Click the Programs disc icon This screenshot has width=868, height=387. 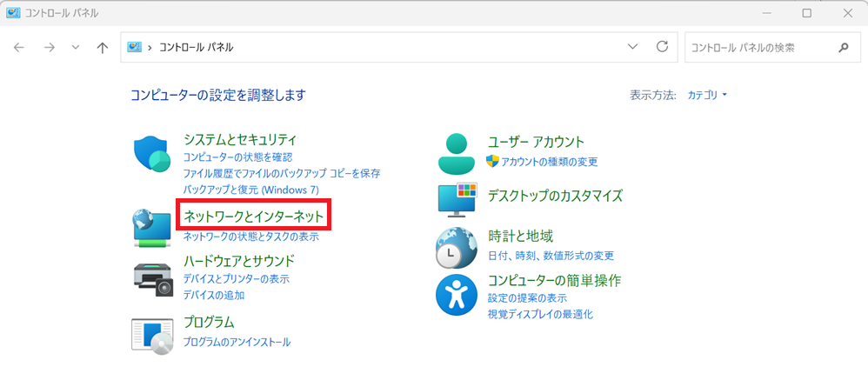(x=153, y=335)
